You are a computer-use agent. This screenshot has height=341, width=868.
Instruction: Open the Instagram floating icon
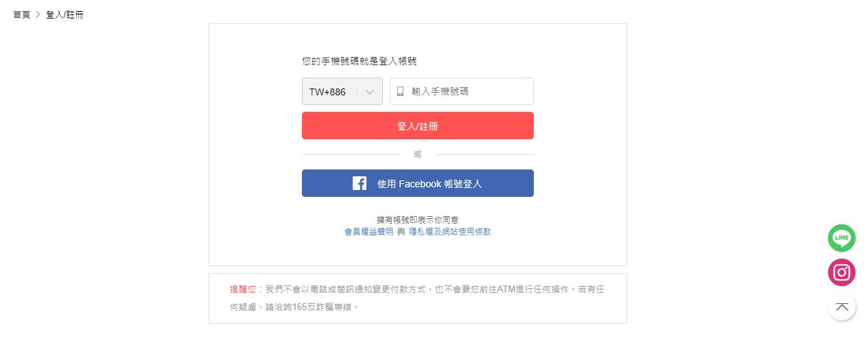point(841,272)
